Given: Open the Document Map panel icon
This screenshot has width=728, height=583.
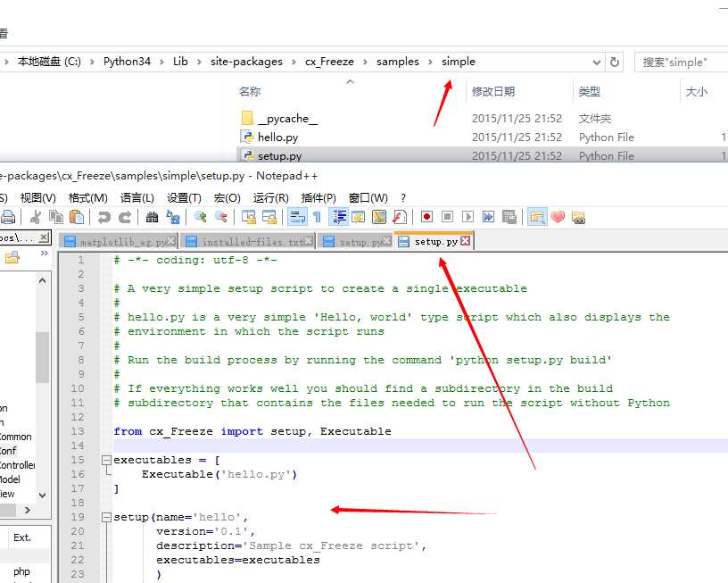Looking at the screenshot, I should (x=379, y=217).
